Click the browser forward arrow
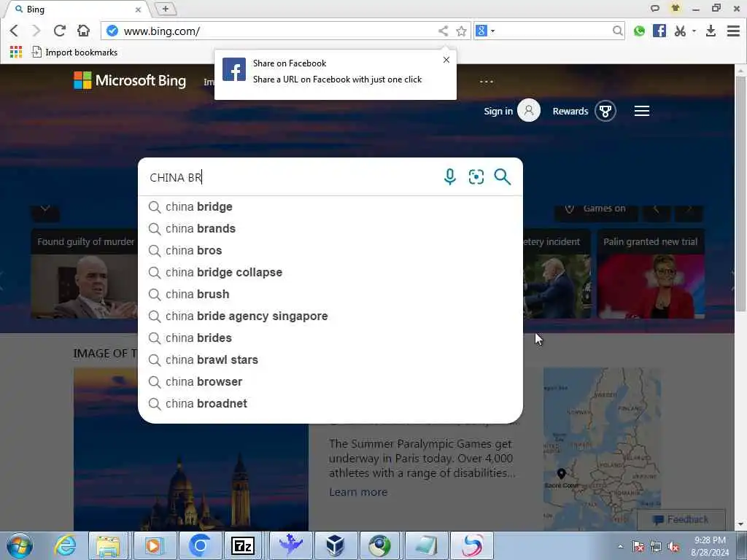The image size is (747, 560). click(36, 31)
